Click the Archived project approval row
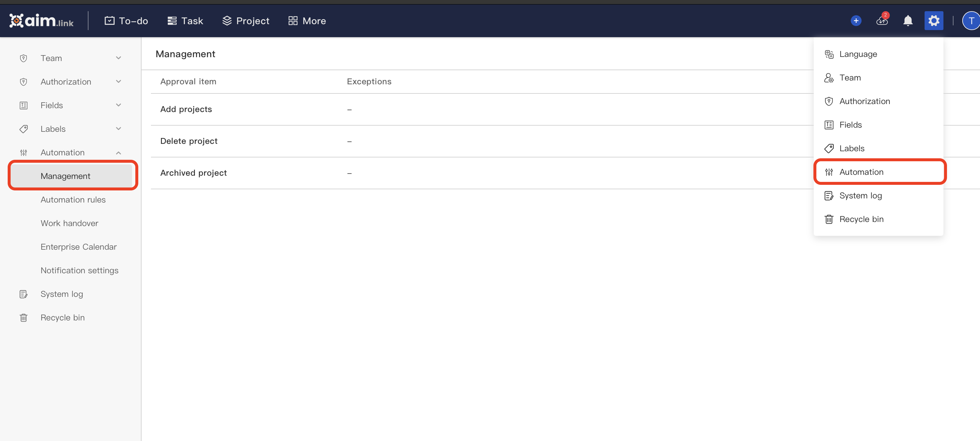Image resolution: width=980 pixels, height=441 pixels. (194, 172)
